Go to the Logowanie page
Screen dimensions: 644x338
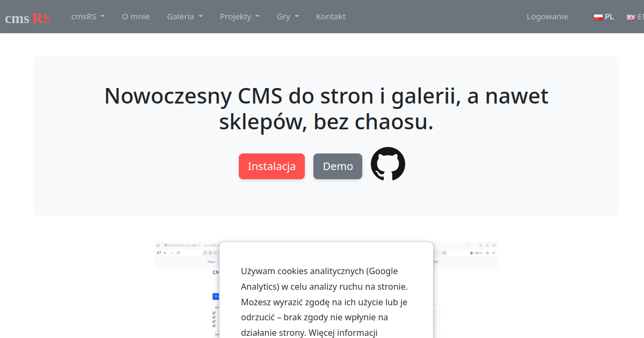[547, 17]
